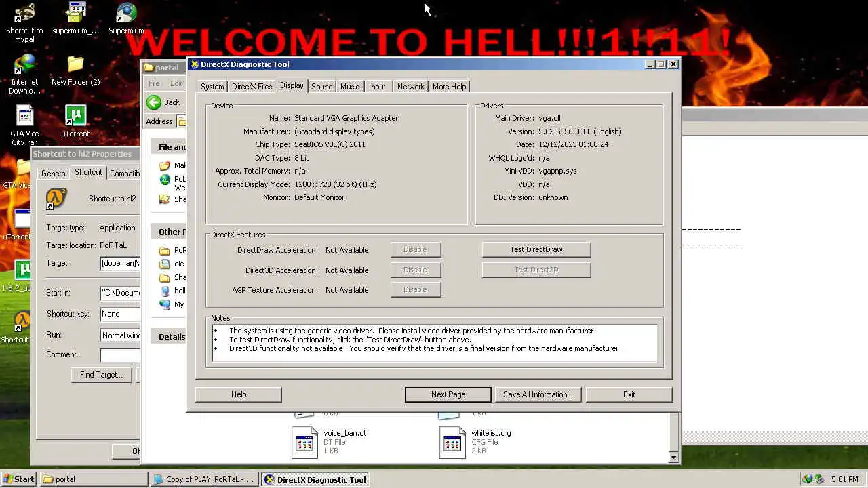Switch to portal taskbar item

coord(94,479)
